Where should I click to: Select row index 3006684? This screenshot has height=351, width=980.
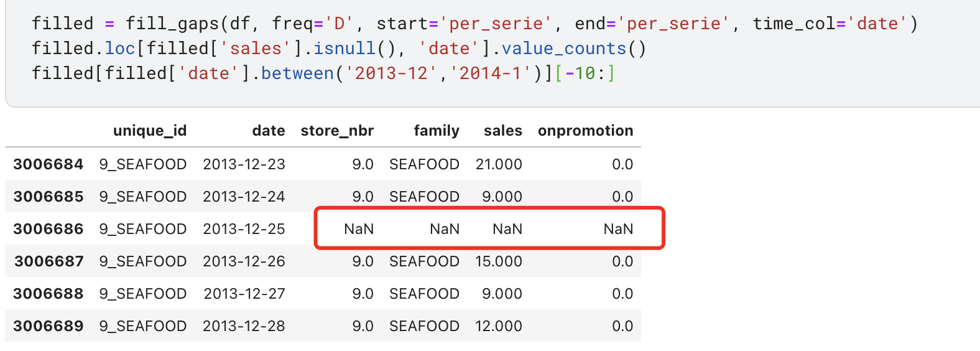48,164
